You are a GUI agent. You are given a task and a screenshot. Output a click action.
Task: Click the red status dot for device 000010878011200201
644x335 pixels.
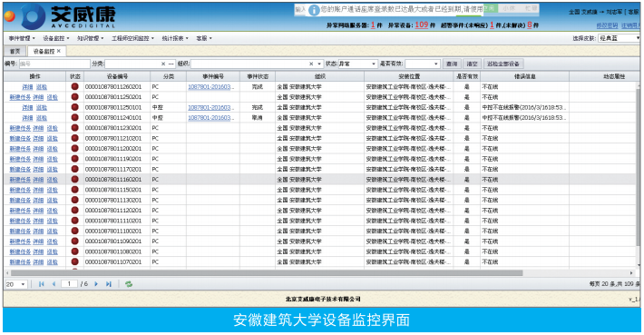click(74, 148)
